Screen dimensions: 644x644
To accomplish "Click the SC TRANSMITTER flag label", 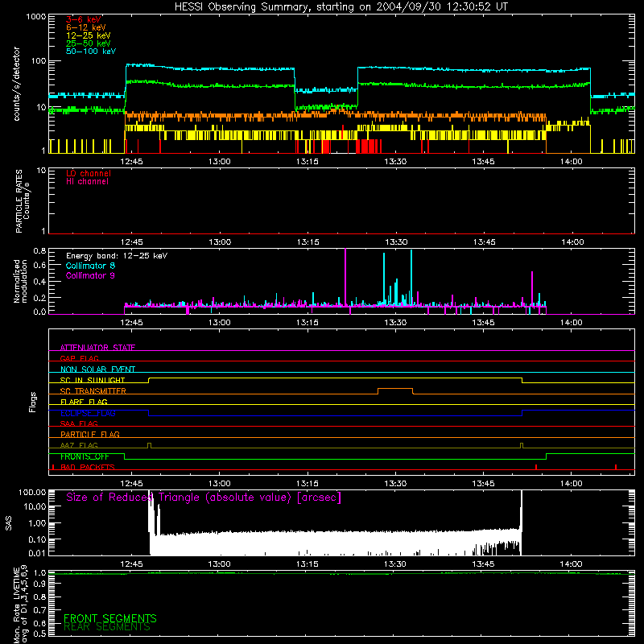I will (x=93, y=391).
